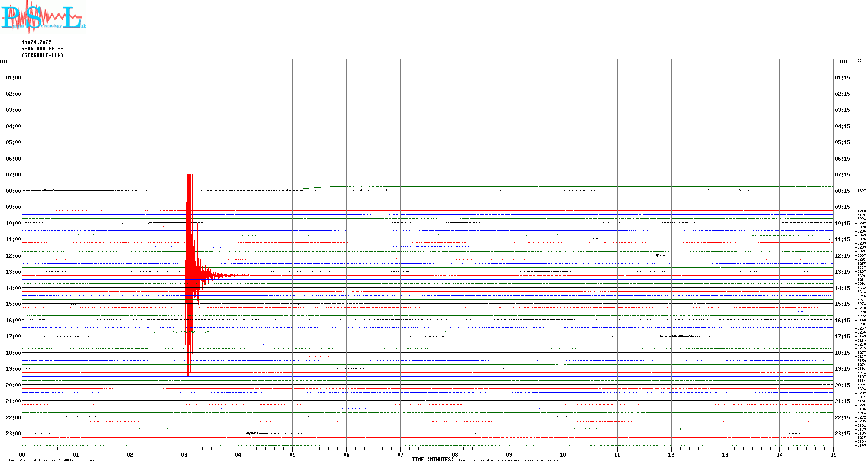Click the 10 minute tick label
Screen dimensions: 868x466
[563, 455]
